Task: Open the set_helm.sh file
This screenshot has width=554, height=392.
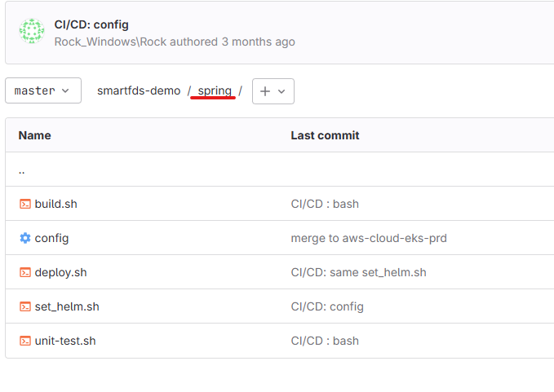Action: [67, 306]
